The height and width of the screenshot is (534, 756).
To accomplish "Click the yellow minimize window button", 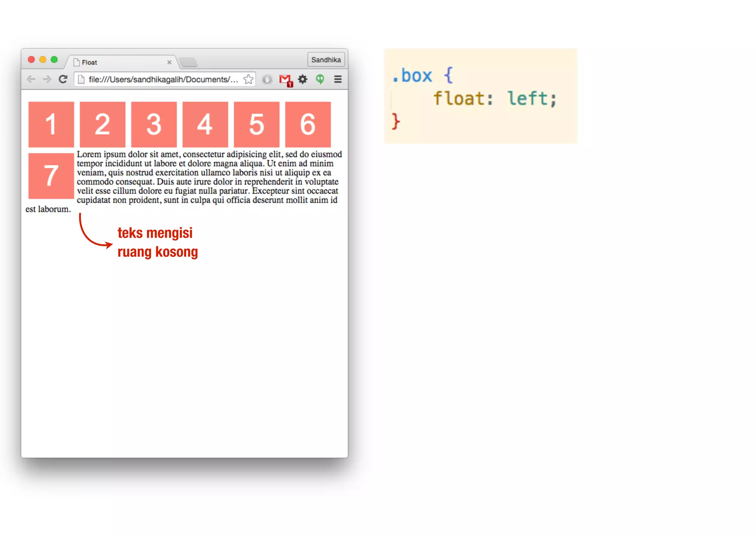I will click(x=43, y=60).
